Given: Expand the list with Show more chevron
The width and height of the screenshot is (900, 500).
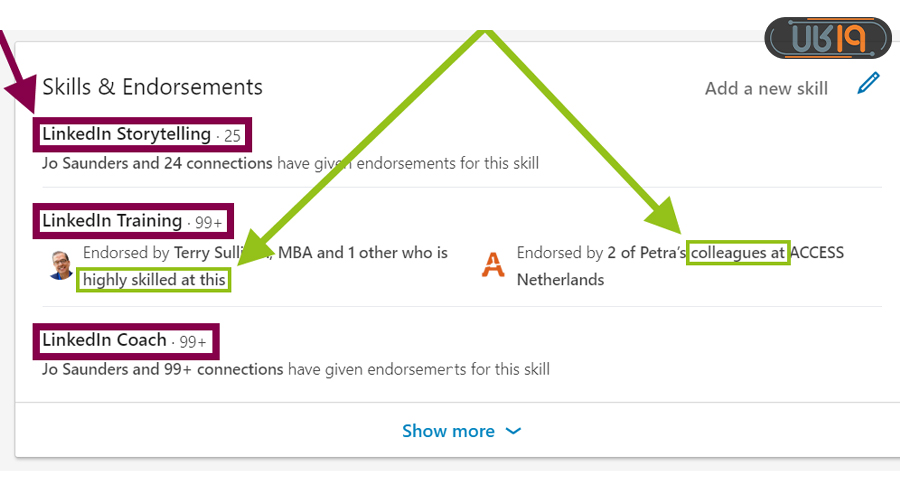Looking at the screenshot, I should tap(513, 431).
